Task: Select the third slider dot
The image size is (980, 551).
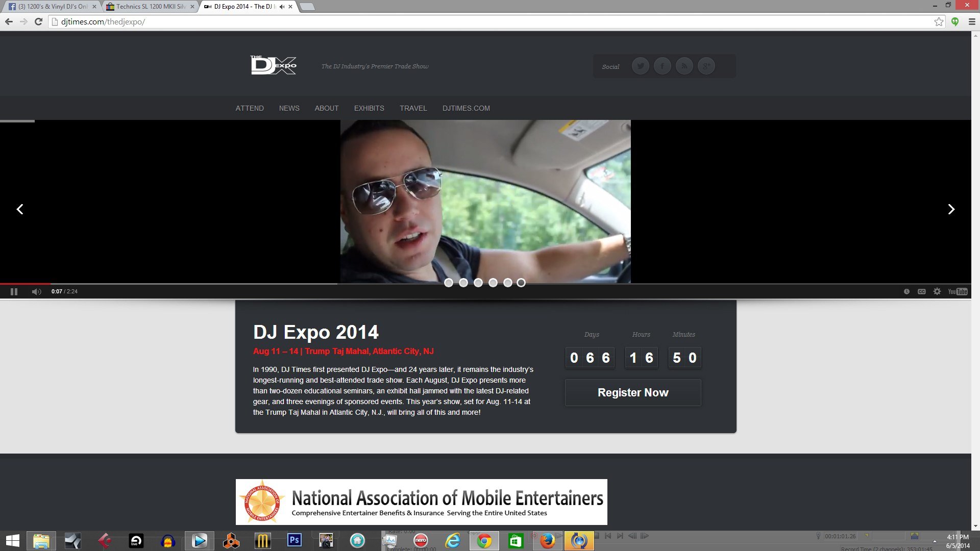Action: pos(478,283)
